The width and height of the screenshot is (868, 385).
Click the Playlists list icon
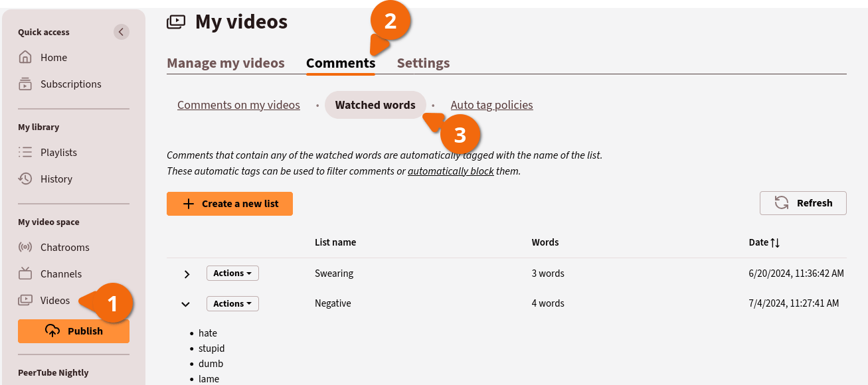coord(25,152)
